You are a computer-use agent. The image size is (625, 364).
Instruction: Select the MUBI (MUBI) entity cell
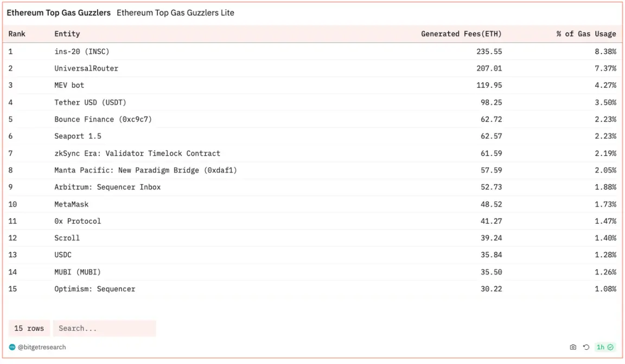pos(78,272)
